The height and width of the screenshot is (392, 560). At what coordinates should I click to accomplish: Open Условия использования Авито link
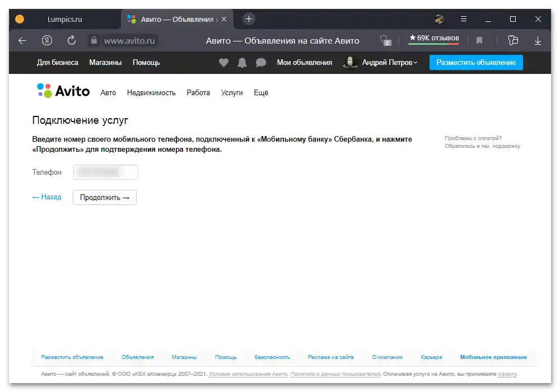click(x=248, y=374)
